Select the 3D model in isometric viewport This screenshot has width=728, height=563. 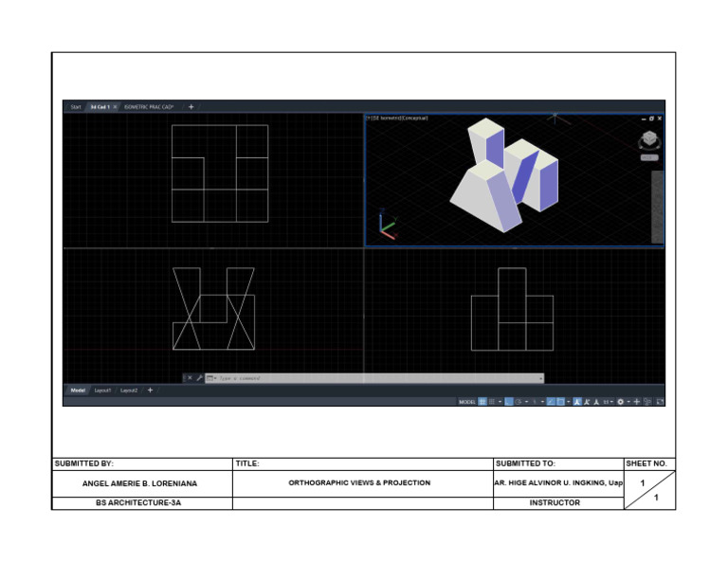tap(504, 175)
